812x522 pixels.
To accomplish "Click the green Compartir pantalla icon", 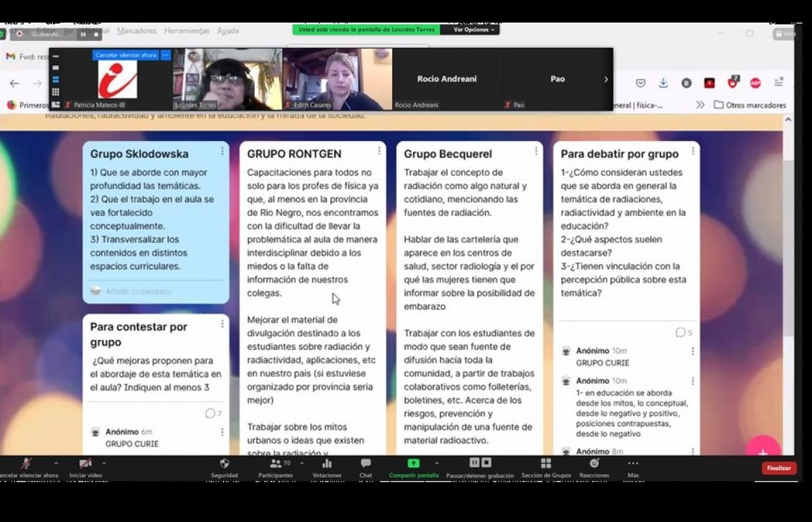I will [413, 463].
